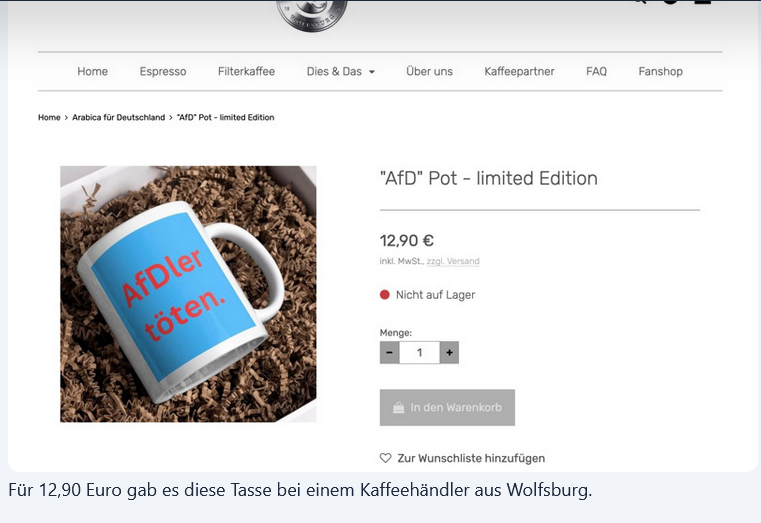The width and height of the screenshot is (761, 523).
Task: Click the heart wishlist icon
Action: 385,458
